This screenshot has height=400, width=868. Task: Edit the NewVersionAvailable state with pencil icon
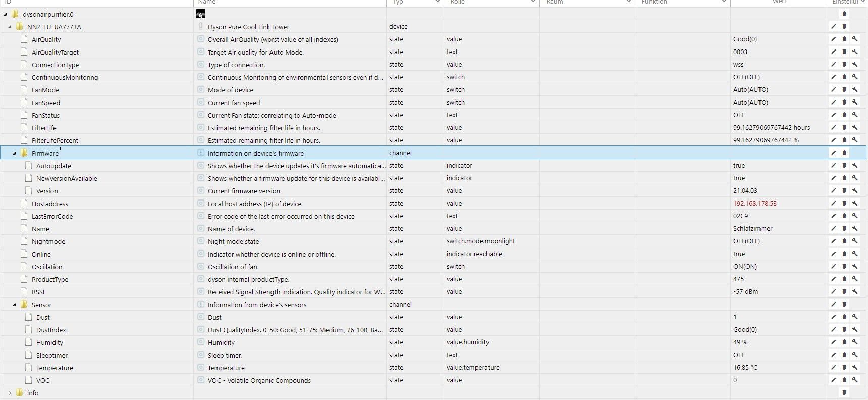click(833, 178)
